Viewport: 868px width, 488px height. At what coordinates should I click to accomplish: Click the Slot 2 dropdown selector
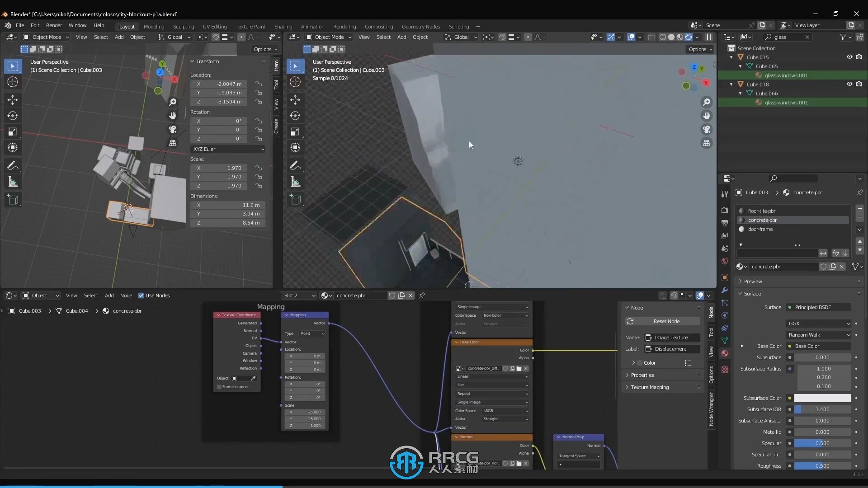click(x=299, y=295)
